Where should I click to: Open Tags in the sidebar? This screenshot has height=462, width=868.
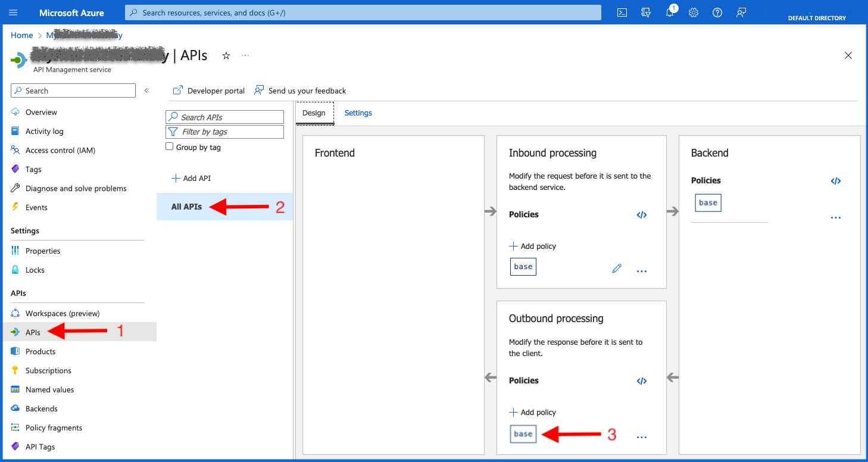tap(33, 169)
